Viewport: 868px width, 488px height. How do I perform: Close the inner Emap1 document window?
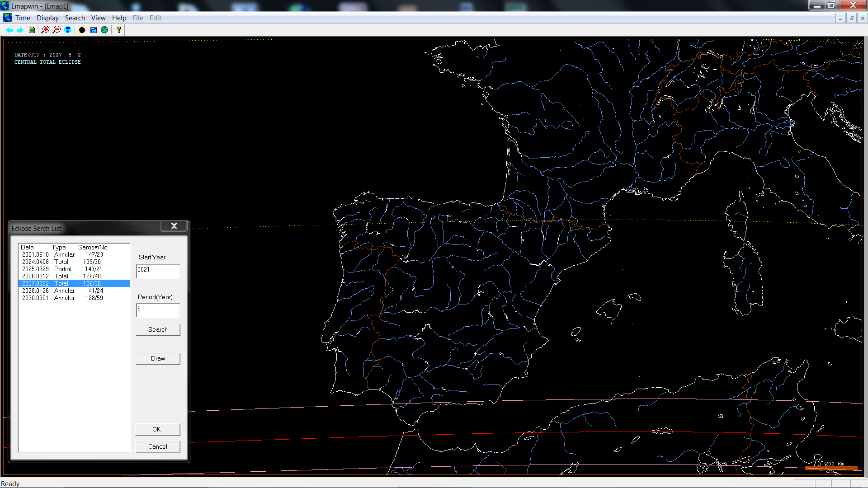(x=863, y=18)
